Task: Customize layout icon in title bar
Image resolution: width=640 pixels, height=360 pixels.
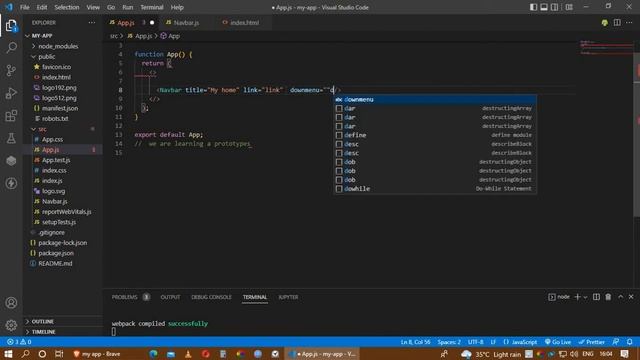Action: [569, 7]
